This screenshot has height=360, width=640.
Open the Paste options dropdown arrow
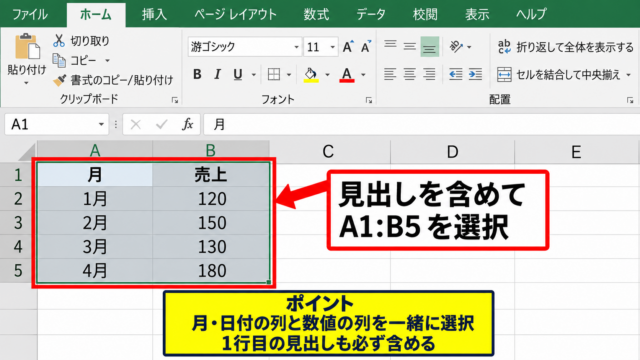coord(26,83)
